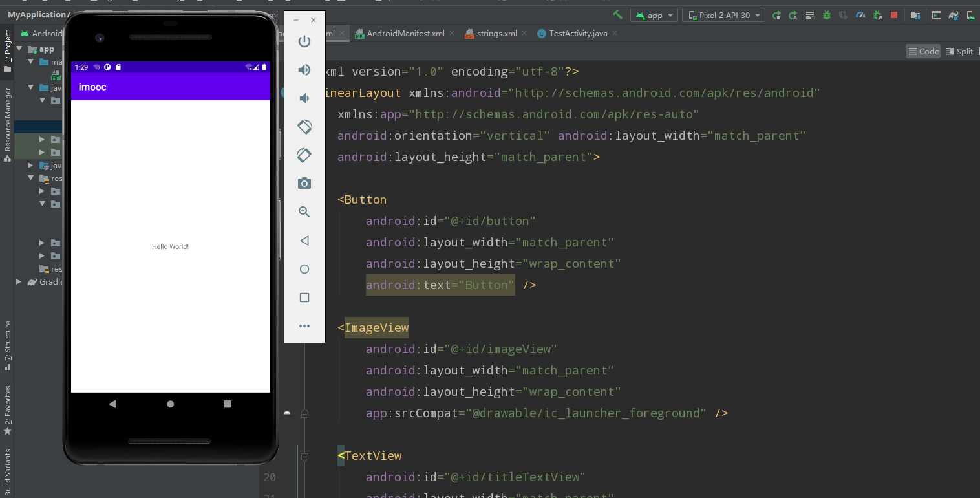The width and height of the screenshot is (980, 498).
Task: Stop the running app with red square
Action: [x=894, y=15]
